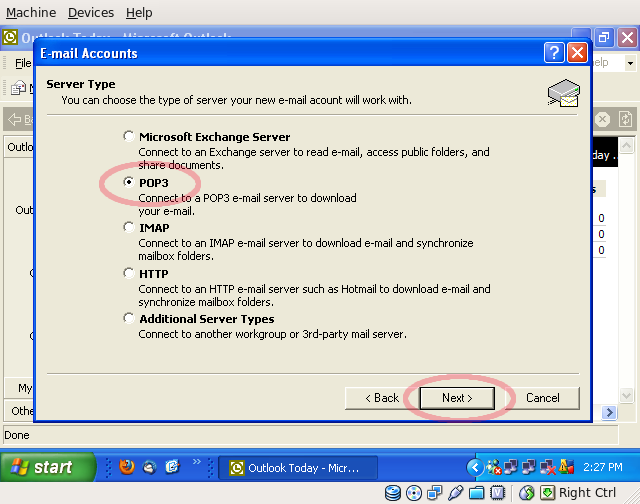The width and height of the screenshot is (640, 504).
Task: Choose the IMAP radio button
Action: [129, 227]
